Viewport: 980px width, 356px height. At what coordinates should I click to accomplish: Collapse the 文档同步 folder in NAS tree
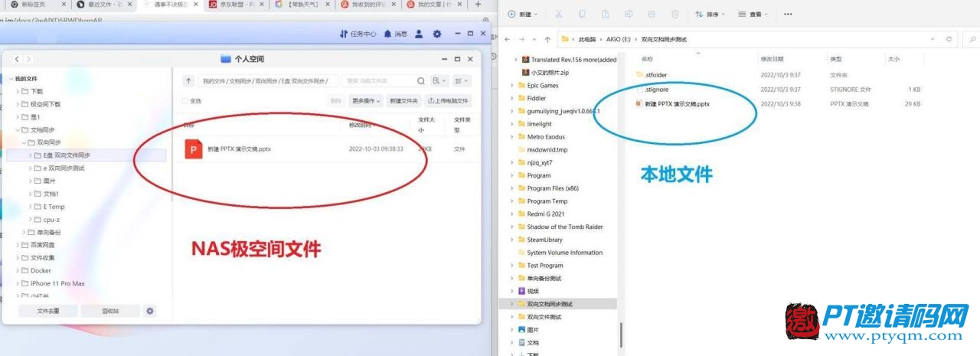point(18,129)
